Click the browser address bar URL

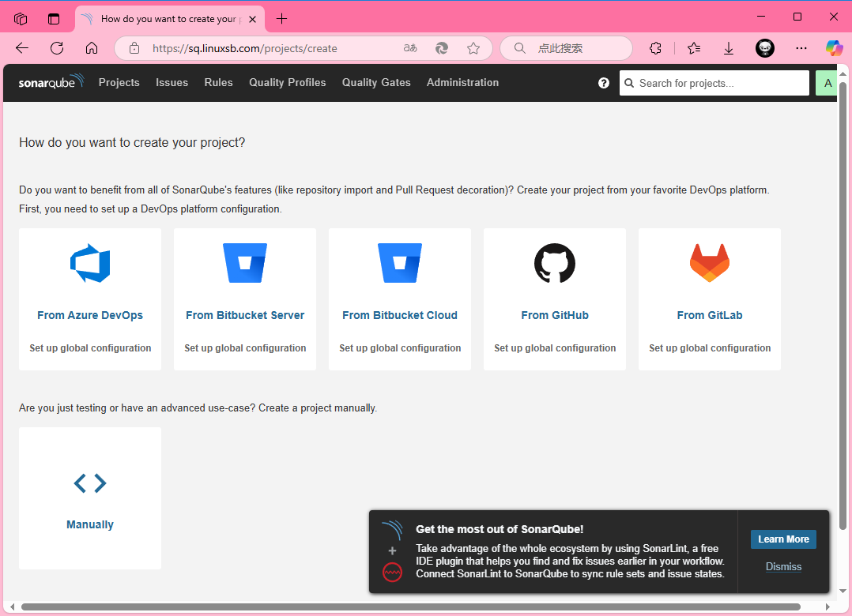[244, 48]
